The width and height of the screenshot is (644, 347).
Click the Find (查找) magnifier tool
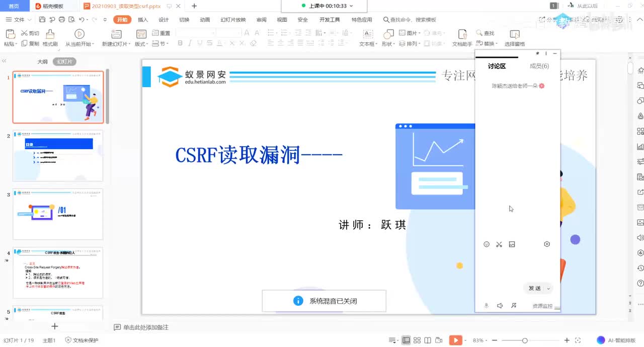485,33
